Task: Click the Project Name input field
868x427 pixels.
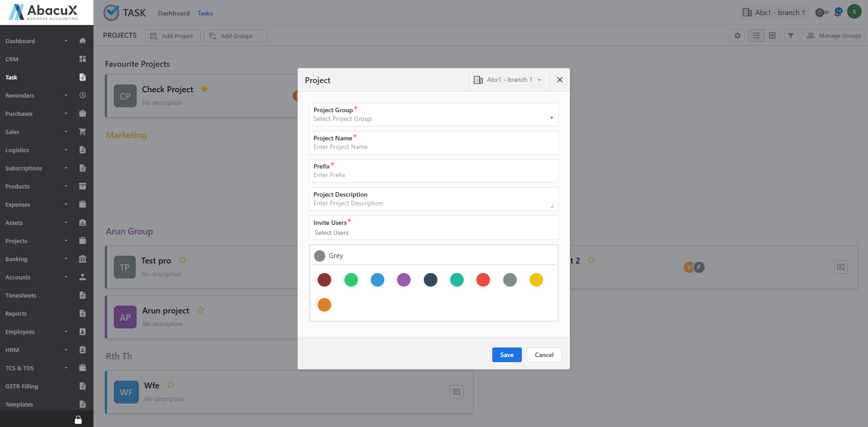Action: pos(433,147)
